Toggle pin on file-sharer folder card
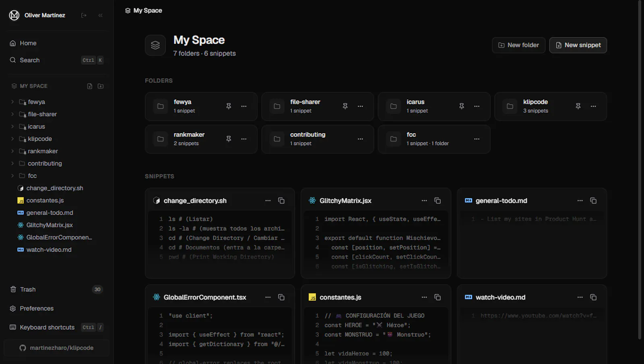The width and height of the screenshot is (644, 364). point(345,106)
